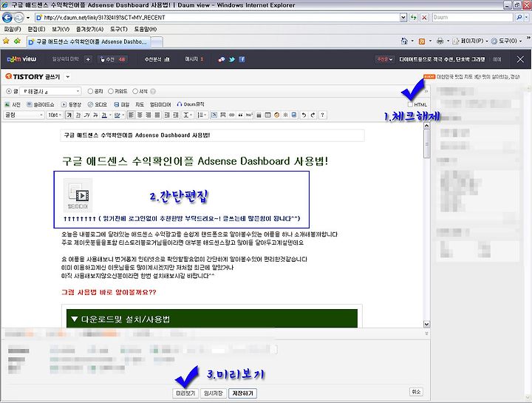
Task: Insert hyperlink with the link icon
Action: (231, 115)
